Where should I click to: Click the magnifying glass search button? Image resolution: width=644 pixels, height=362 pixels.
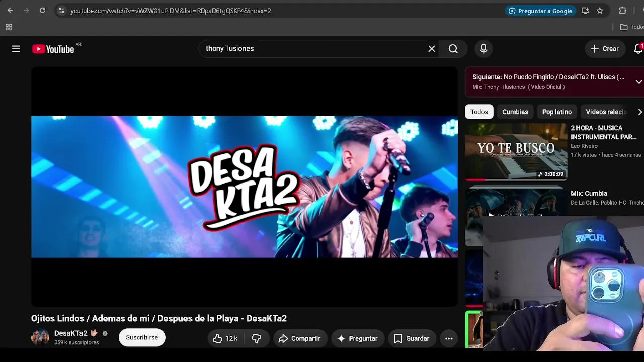[453, 49]
